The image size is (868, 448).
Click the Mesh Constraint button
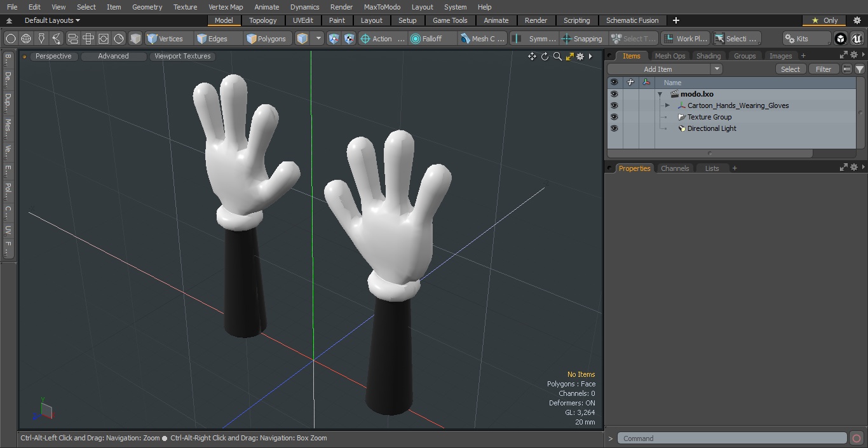click(483, 39)
